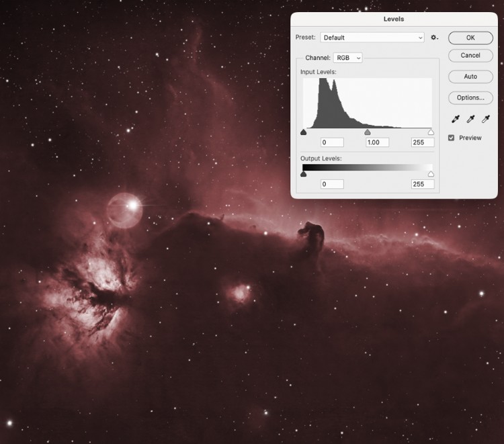The image size is (504, 444).
Task: Open the preset options gear menu
Action: coord(435,38)
